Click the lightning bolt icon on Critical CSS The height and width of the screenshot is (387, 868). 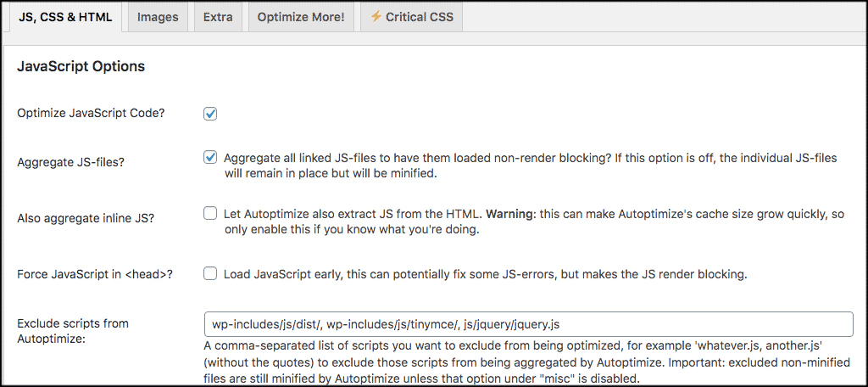click(376, 17)
